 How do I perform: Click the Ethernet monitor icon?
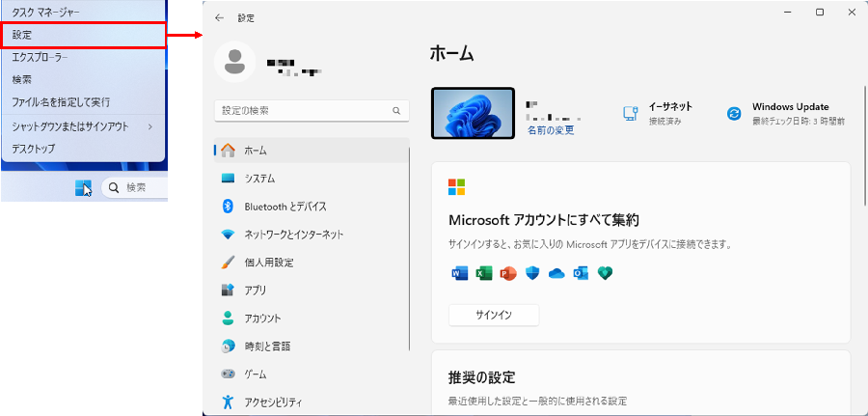pos(631,113)
